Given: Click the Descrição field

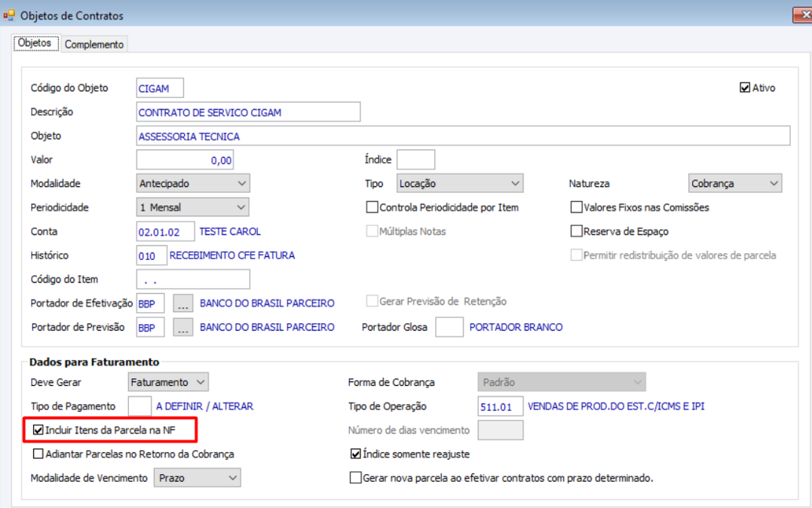Looking at the screenshot, I should click(x=249, y=112).
